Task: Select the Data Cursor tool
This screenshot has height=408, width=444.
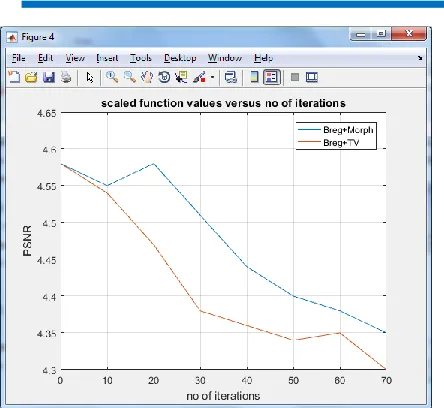Action: pyautogui.click(x=181, y=77)
